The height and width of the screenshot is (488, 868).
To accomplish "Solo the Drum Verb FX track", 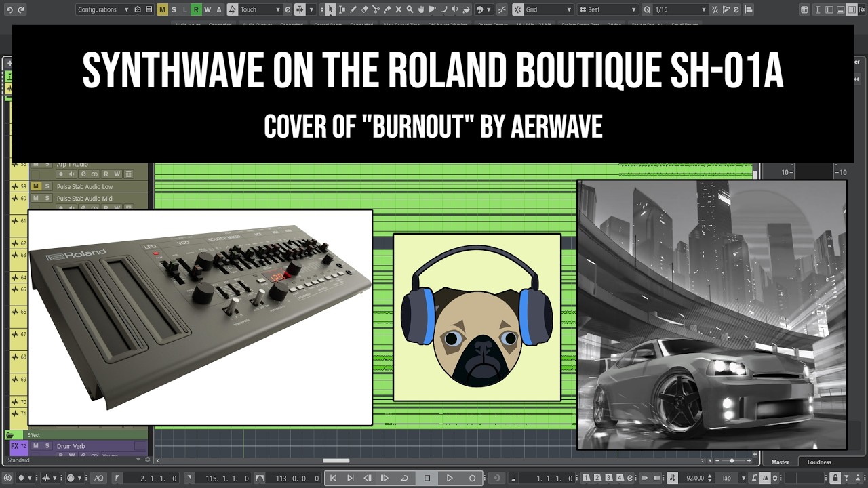I will coord(47,446).
